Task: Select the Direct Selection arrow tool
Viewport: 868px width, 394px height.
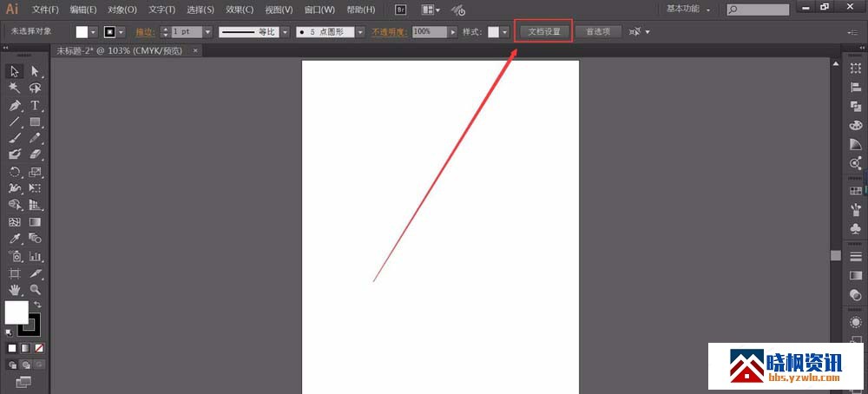Action: pos(36,71)
